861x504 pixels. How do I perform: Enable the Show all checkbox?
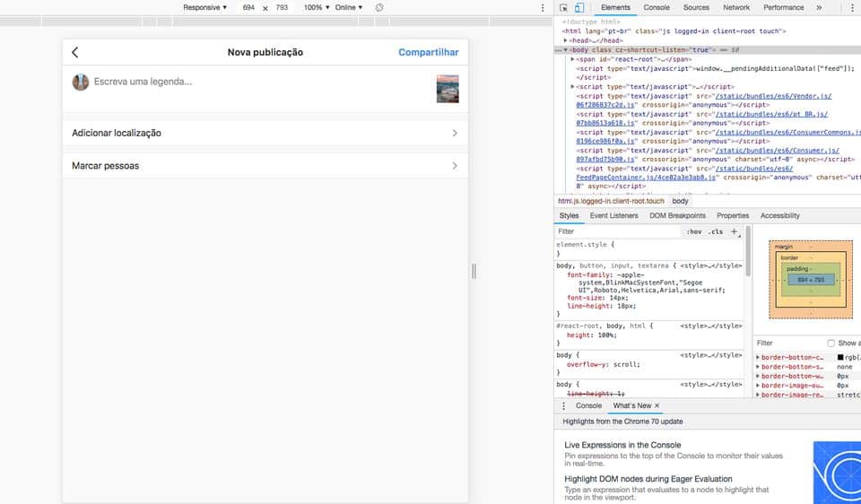[x=831, y=343]
